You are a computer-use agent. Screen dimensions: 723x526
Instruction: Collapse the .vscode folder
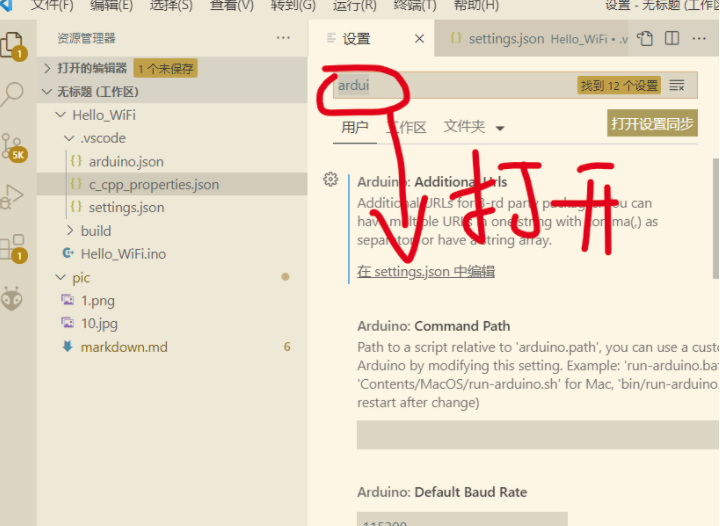coord(69,138)
